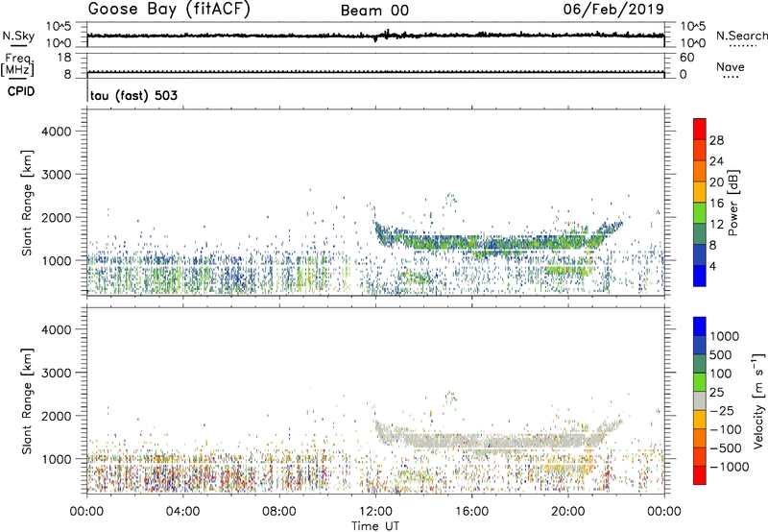Click the "Power [dB]" color bar title
The image size is (768, 532).
[732, 203]
